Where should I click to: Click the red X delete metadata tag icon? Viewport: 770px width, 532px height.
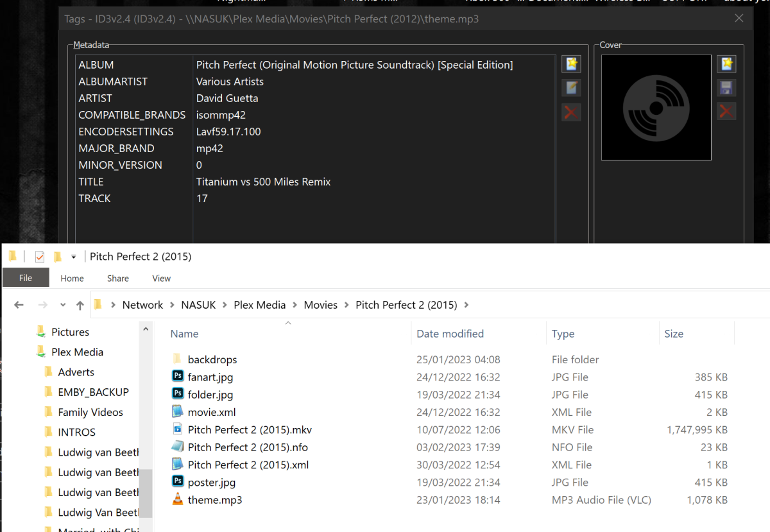(571, 112)
